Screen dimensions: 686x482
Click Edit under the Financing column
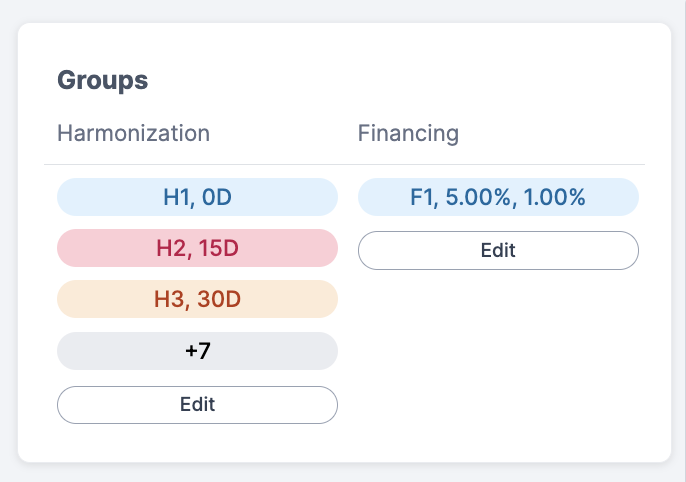pyautogui.click(x=498, y=250)
